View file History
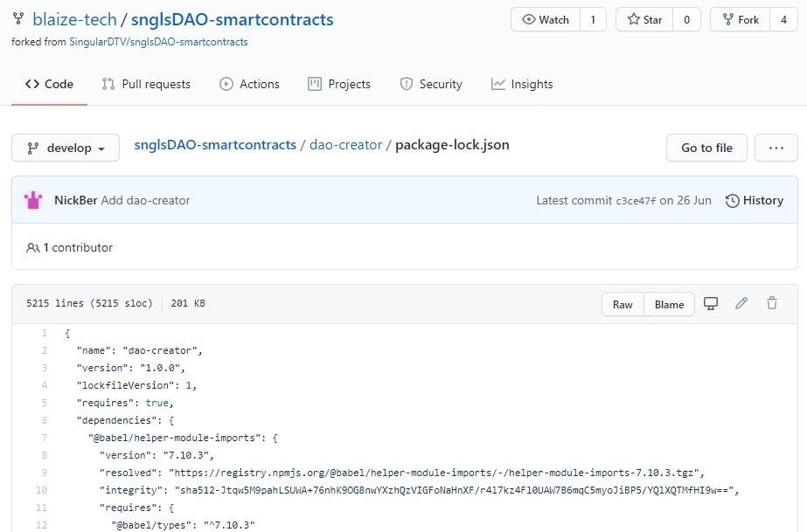807x532 pixels. coord(755,200)
